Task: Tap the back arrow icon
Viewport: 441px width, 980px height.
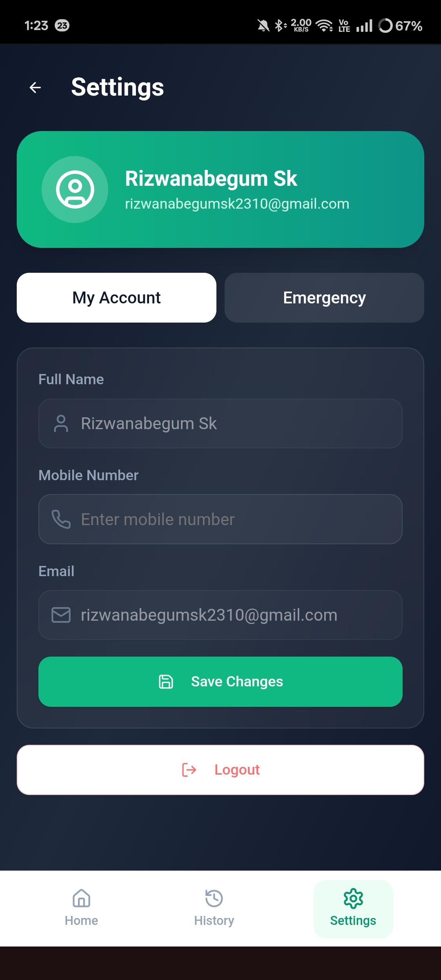Action: pyautogui.click(x=36, y=87)
